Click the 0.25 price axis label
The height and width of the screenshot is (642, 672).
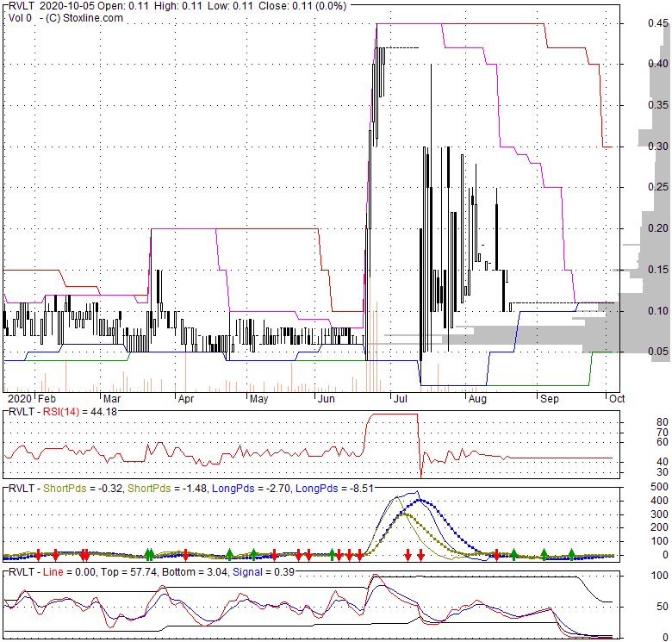click(x=658, y=187)
